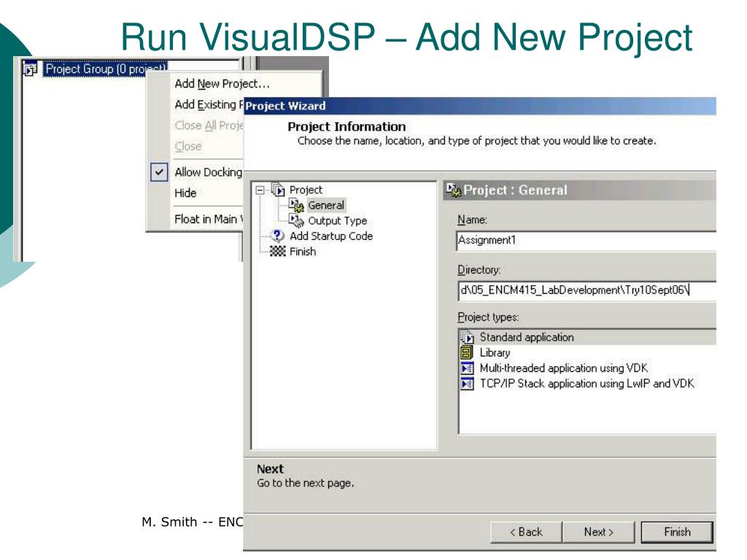This screenshot has height=560, width=747.
Task: Click the Name field containing Assignment1
Action: (x=586, y=241)
